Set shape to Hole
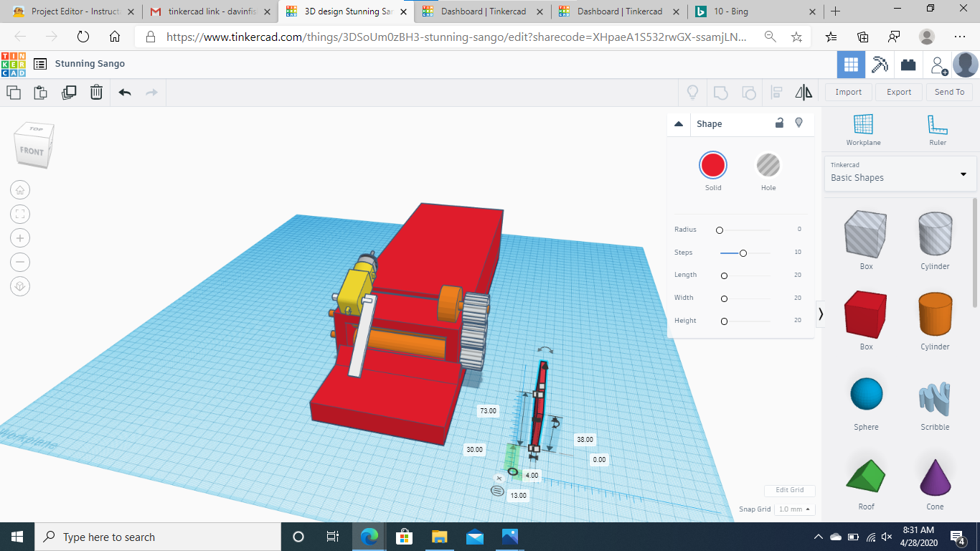The image size is (980, 551). [768, 166]
